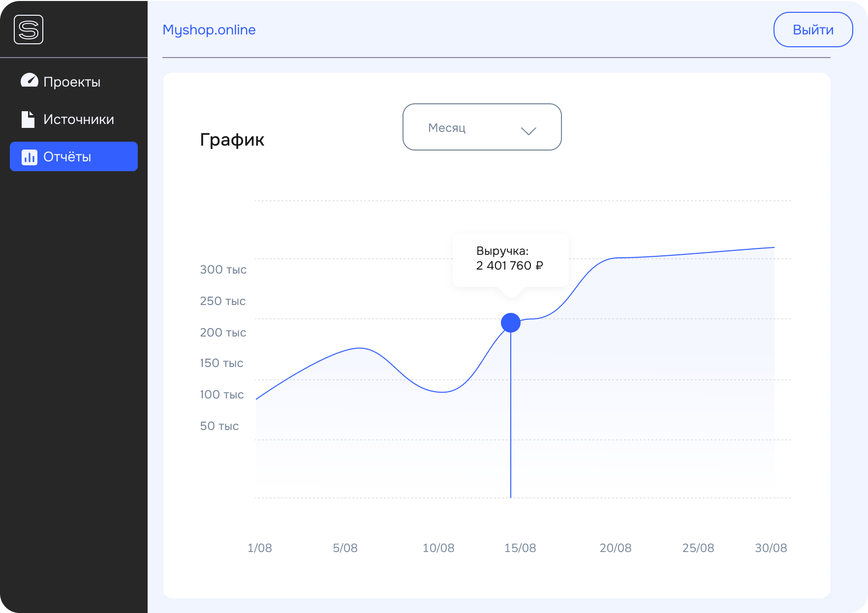This screenshot has width=868, height=613.
Task: Open the Myshop.online project link
Action: 209,30
